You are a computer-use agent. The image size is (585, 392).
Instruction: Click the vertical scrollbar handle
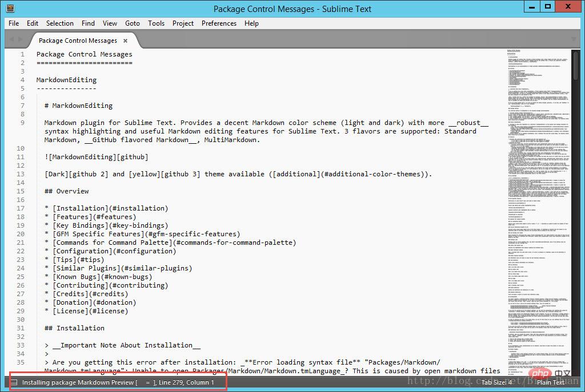(576, 65)
